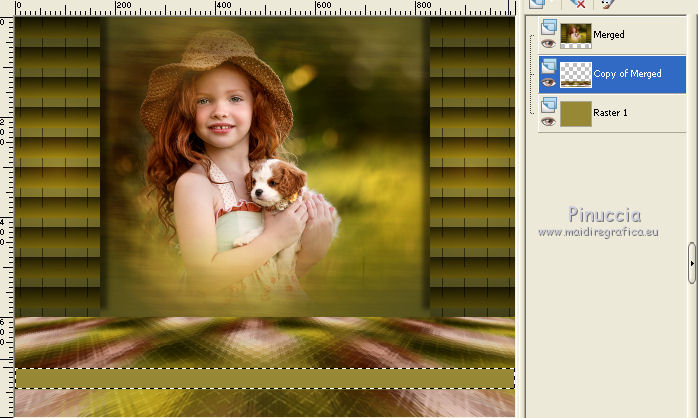
Task: Select the layer named Merged
Action: click(609, 35)
